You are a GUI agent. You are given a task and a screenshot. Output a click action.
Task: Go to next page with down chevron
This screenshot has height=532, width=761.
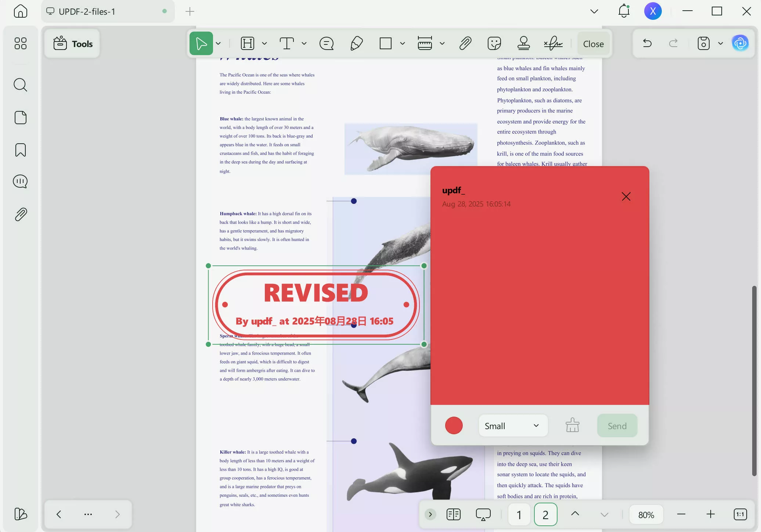click(604, 514)
